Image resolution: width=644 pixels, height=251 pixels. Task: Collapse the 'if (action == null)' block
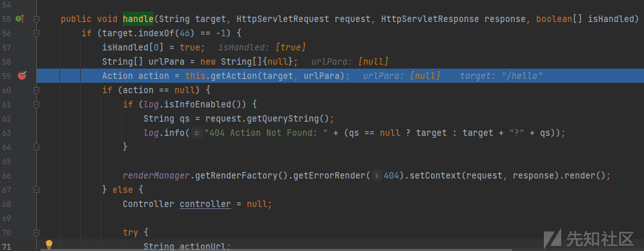point(37,90)
